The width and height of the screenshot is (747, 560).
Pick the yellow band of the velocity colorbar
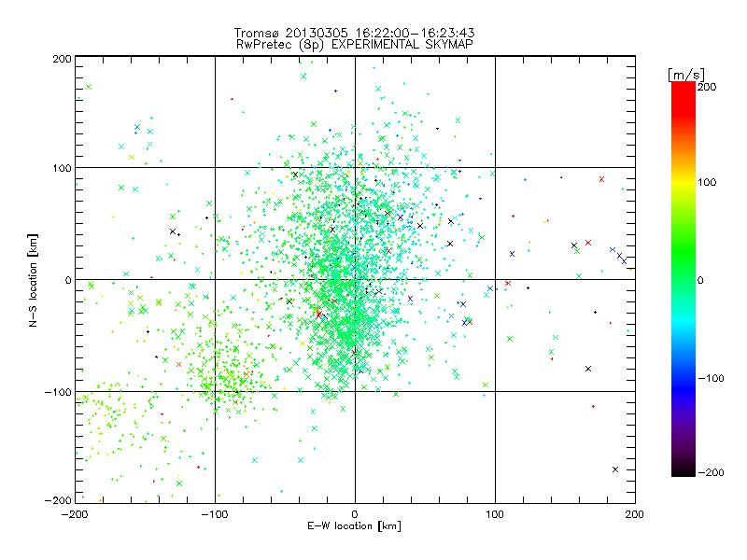tap(684, 183)
